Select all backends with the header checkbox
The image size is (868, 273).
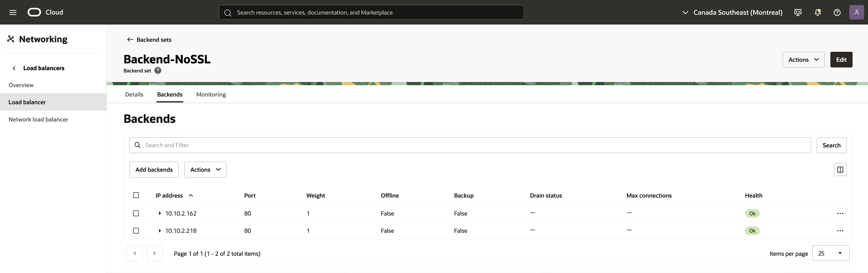pyautogui.click(x=136, y=195)
